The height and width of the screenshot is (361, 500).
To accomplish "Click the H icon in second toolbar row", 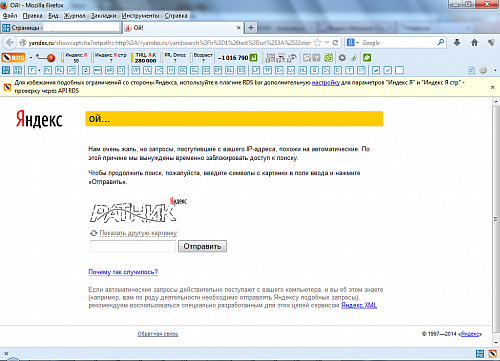I will tap(171, 70).
